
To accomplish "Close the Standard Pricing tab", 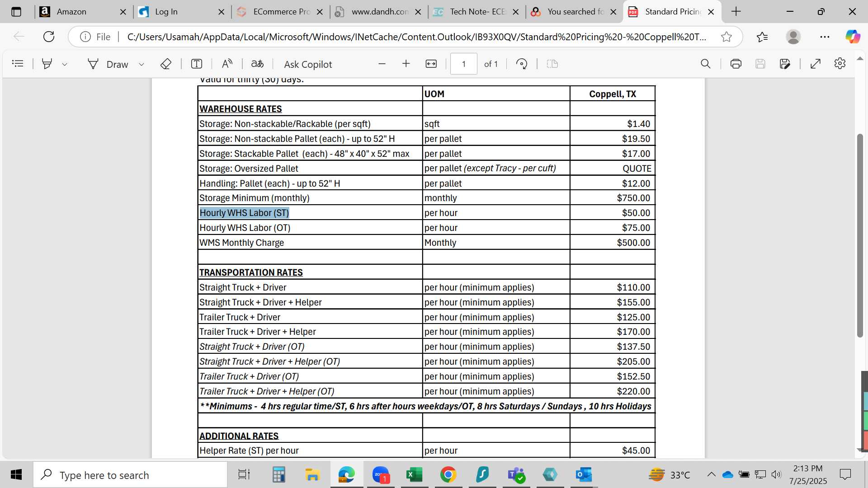I will pyautogui.click(x=711, y=12).
